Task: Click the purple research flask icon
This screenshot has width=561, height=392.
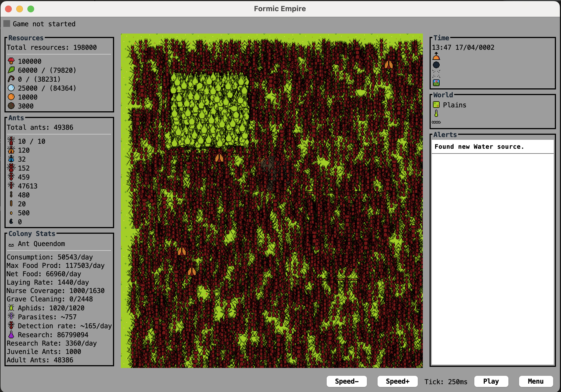Action: tap(11, 334)
